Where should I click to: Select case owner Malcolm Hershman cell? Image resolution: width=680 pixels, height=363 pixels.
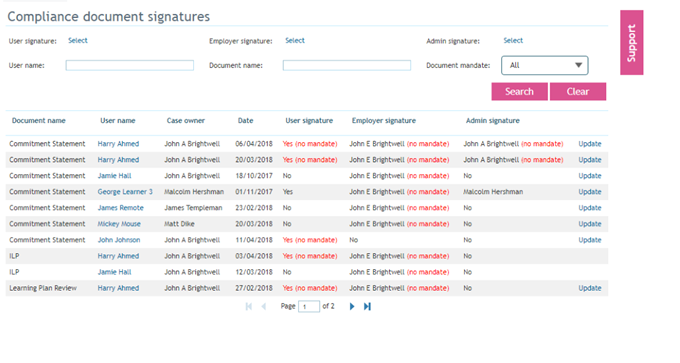pyautogui.click(x=194, y=192)
